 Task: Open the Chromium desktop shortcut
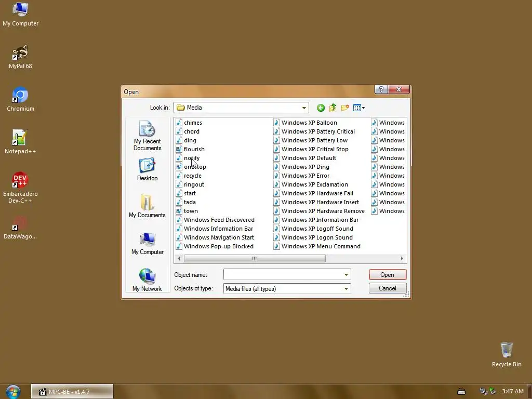coord(20,99)
